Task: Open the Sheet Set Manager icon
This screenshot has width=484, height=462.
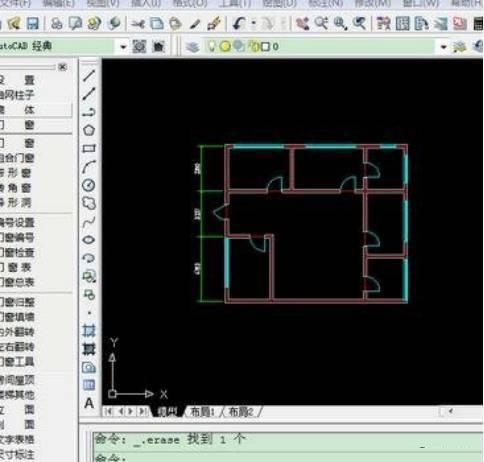Action: pyautogui.click(x=441, y=24)
